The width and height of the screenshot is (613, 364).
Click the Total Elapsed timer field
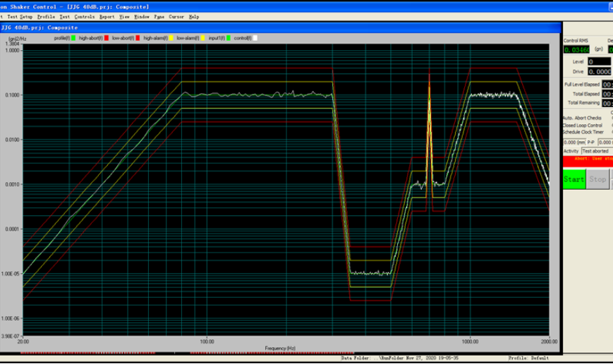tap(607, 94)
